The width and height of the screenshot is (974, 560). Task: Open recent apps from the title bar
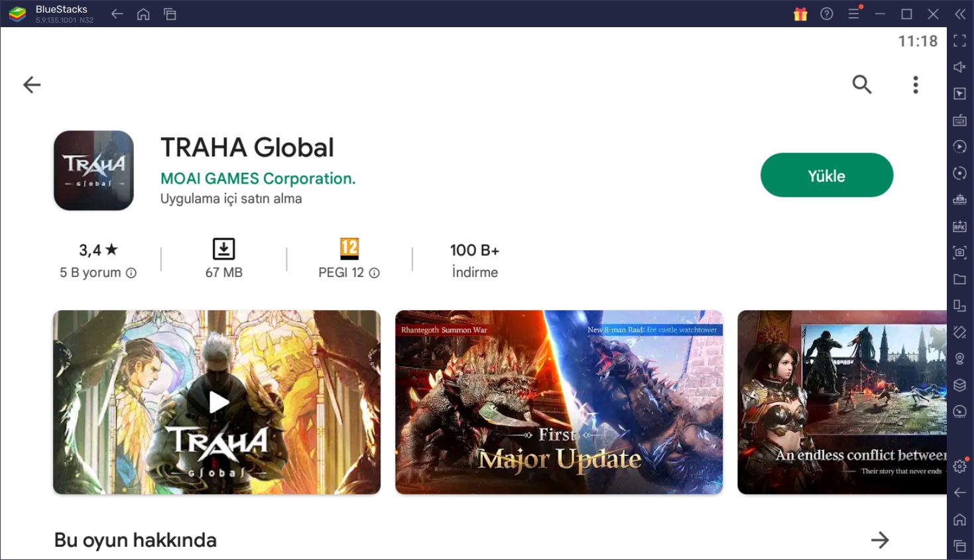(x=170, y=14)
